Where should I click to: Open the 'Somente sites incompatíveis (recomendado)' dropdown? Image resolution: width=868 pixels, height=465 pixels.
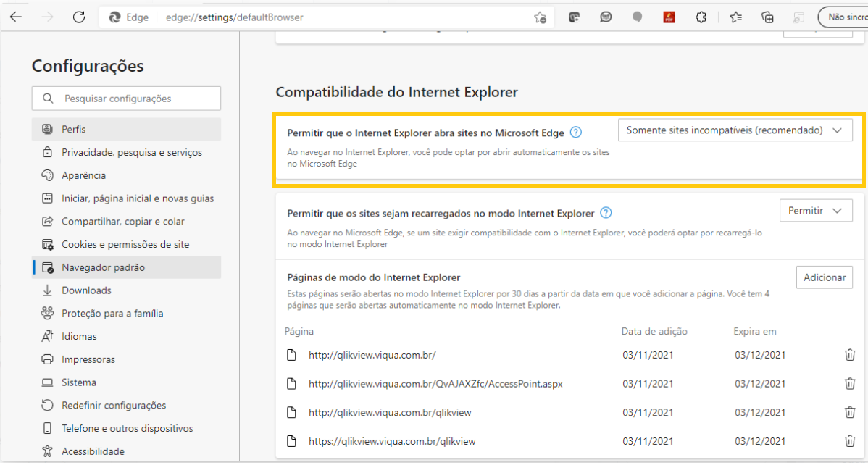(x=735, y=130)
